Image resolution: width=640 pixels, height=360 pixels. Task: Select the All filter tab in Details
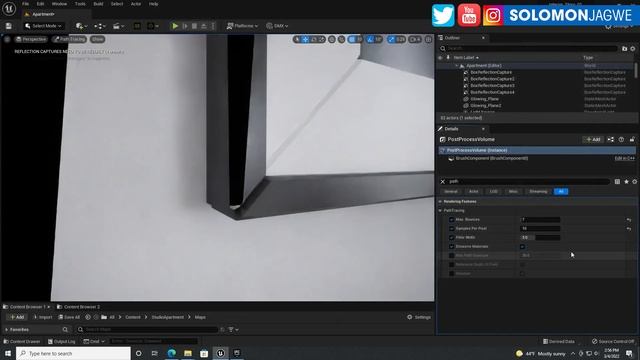[561, 191]
